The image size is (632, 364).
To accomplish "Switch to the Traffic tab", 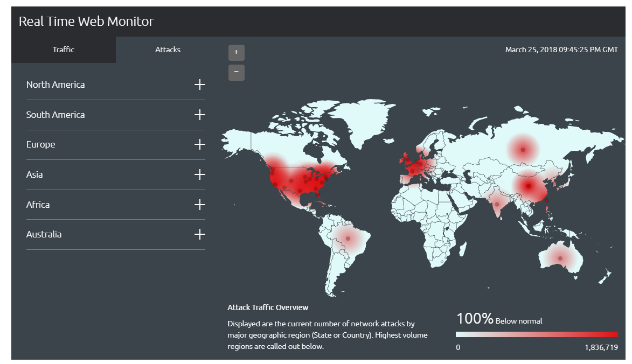I will (x=64, y=50).
